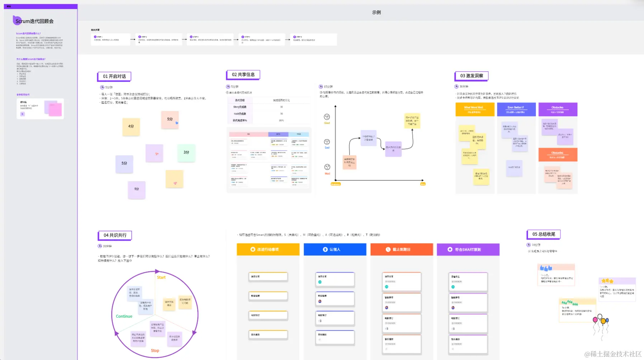Click the 30% value in 迭代完成率 row
The height and width of the screenshot is (360, 644).
(x=281, y=120)
